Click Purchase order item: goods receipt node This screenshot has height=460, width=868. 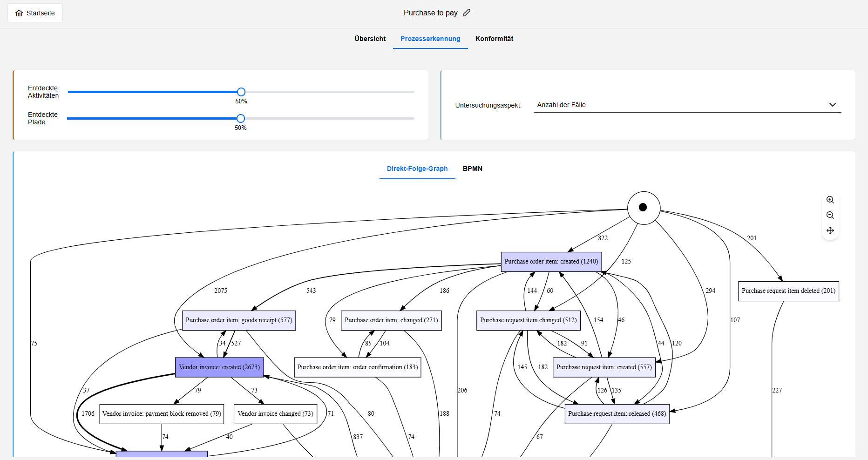[238, 320]
